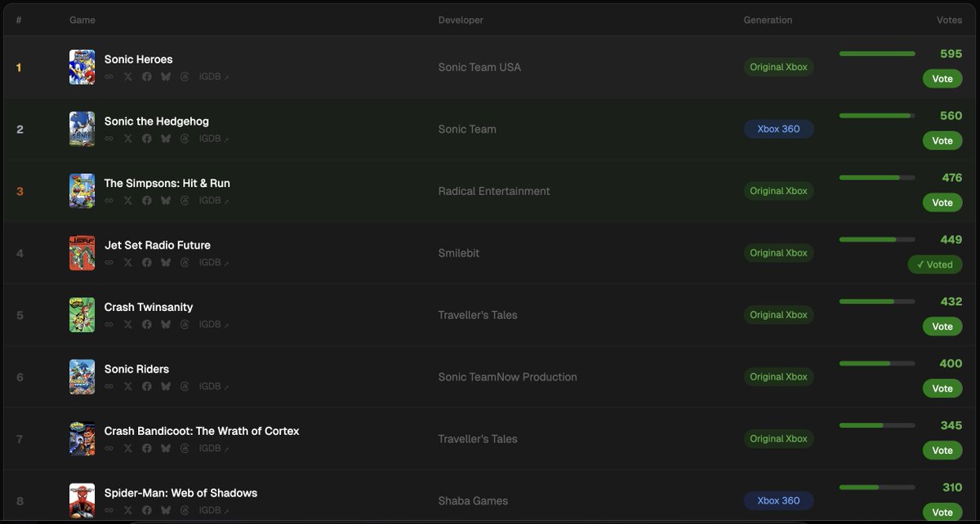Click the Sonic Riders vote progress bar

[877, 364]
